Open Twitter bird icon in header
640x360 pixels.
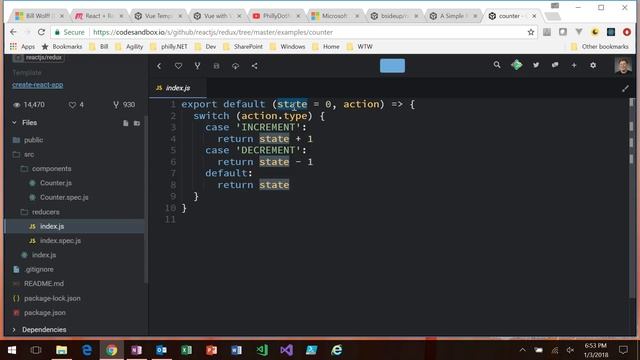click(x=536, y=65)
